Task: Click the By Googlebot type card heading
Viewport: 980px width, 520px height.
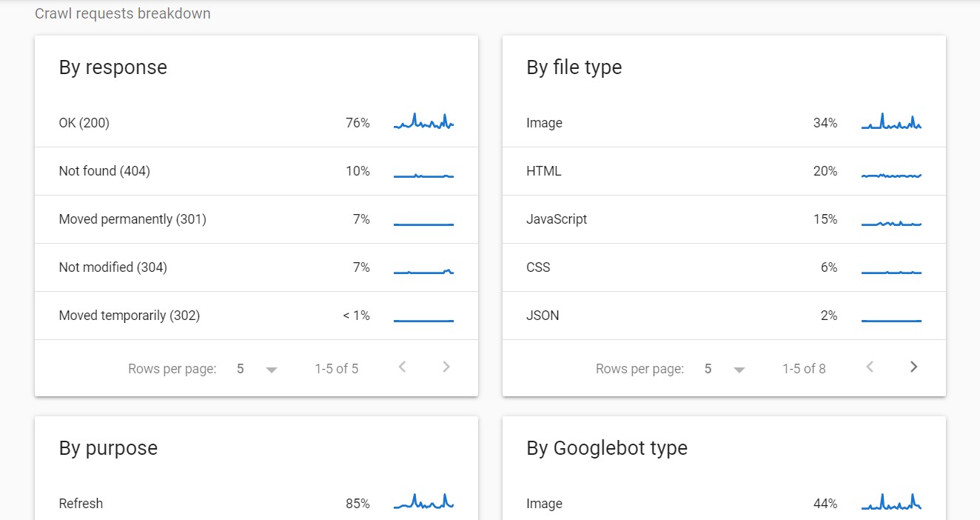Action: pos(605,447)
